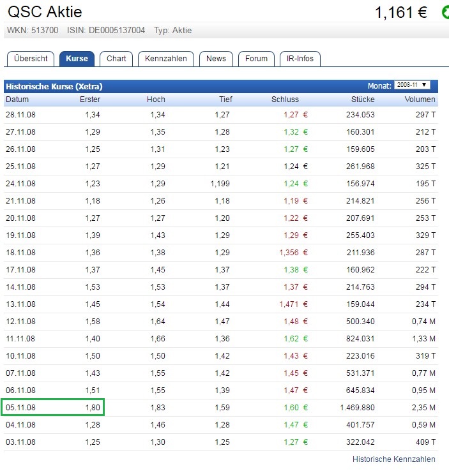Select the date cell 12.11.08
449x476 pixels.
pyautogui.click(x=20, y=322)
